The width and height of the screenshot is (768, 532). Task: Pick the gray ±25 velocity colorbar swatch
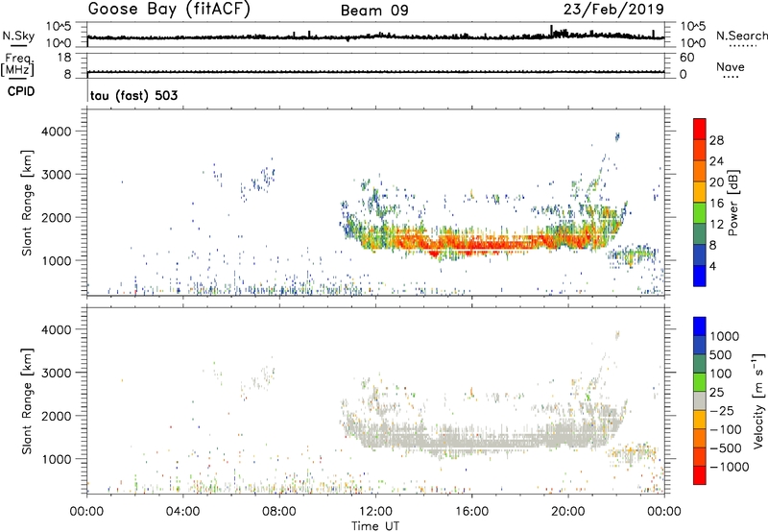[x=700, y=401]
